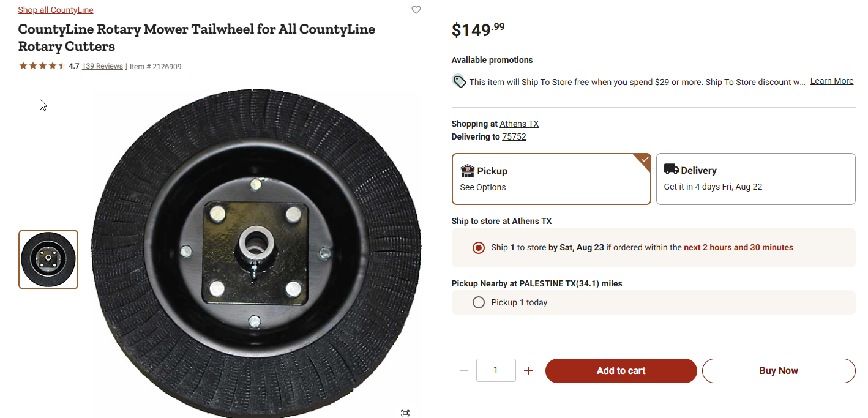Select Pickup 1 today radio option
868x418 pixels.
pyautogui.click(x=479, y=302)
